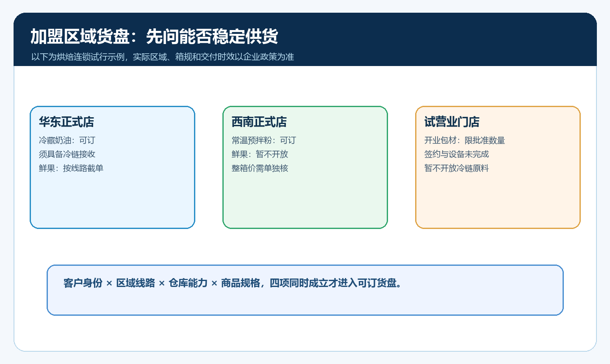610x364 pixels.
Task: Select the 华东正式店 card heading
Action: [x=67, y=122]
